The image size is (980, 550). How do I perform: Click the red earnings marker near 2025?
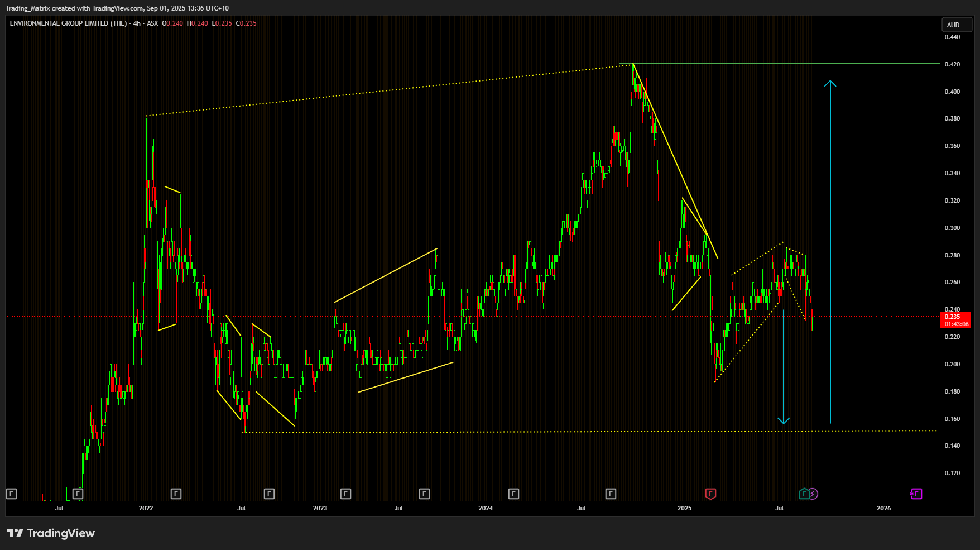click(x=710, y=494)
